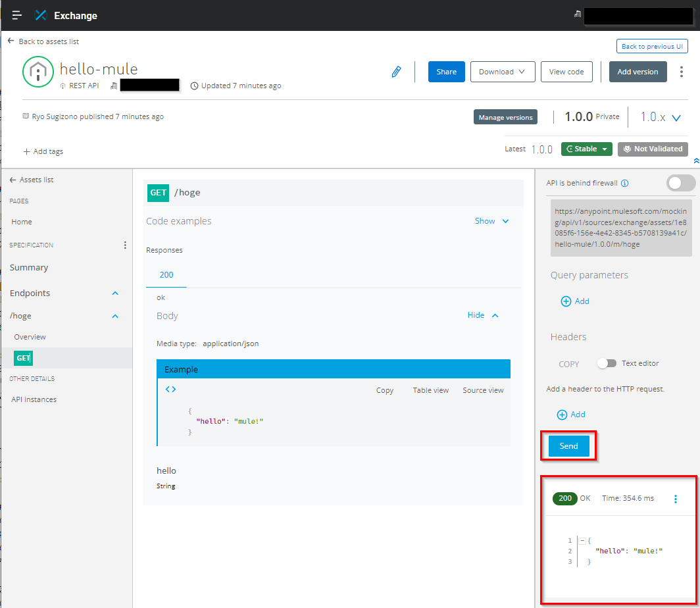Open the navigation hamburger menu
This screenshot has width=700, height=608.
(x=16, y=15)
